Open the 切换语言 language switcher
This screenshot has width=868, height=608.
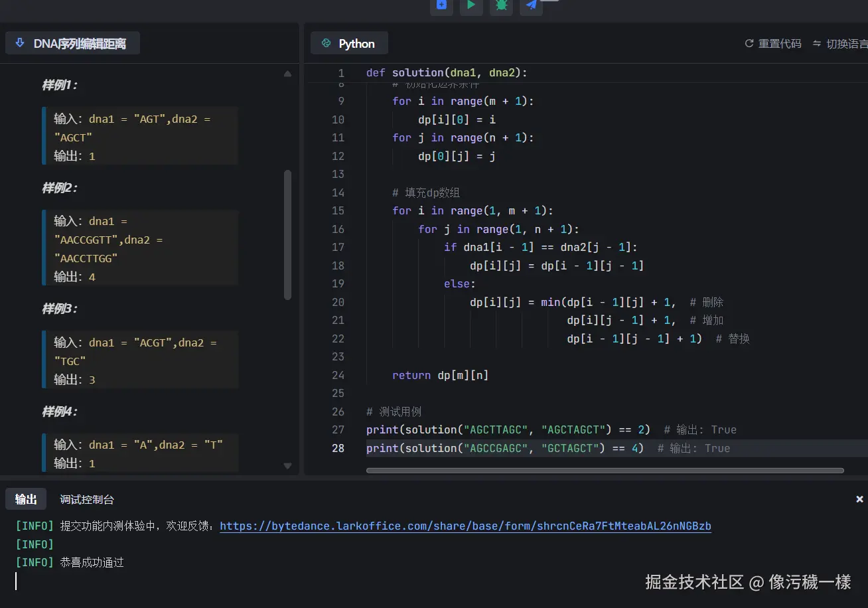(x=841, y=44)
